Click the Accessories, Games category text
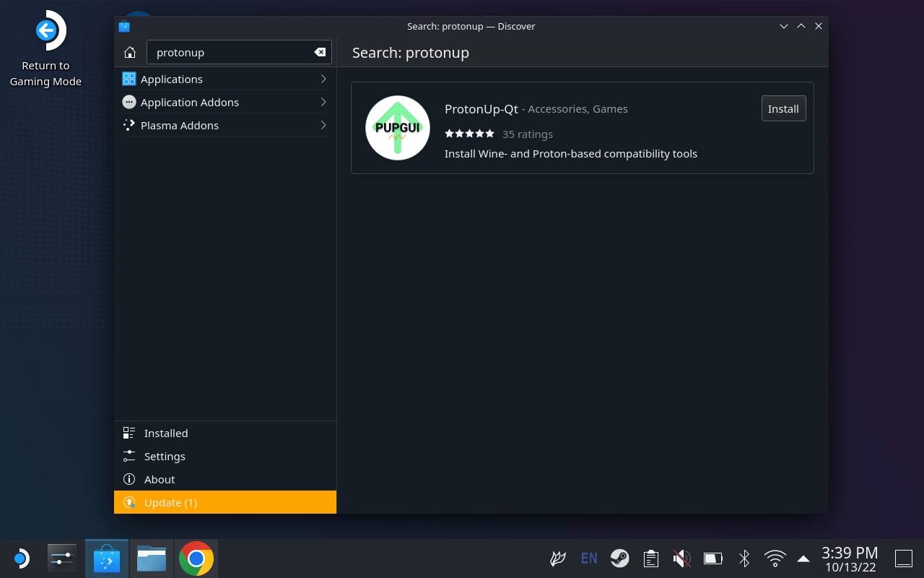 [577, 109]
